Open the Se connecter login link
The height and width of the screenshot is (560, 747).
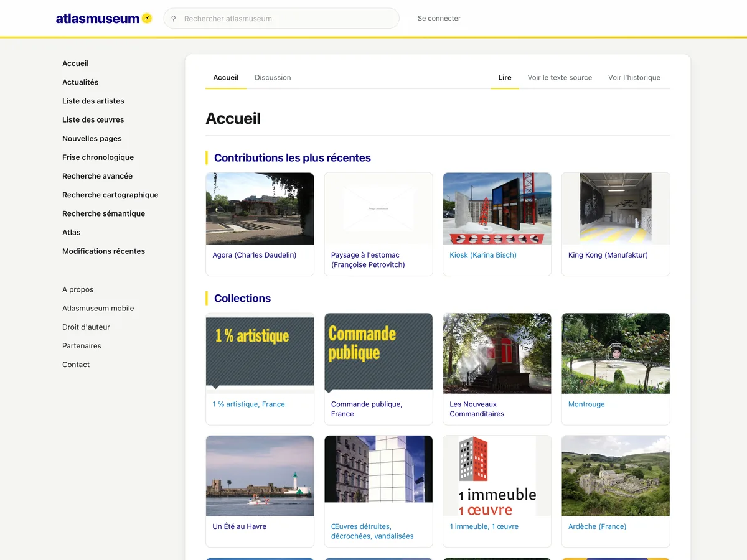point(439,19)
